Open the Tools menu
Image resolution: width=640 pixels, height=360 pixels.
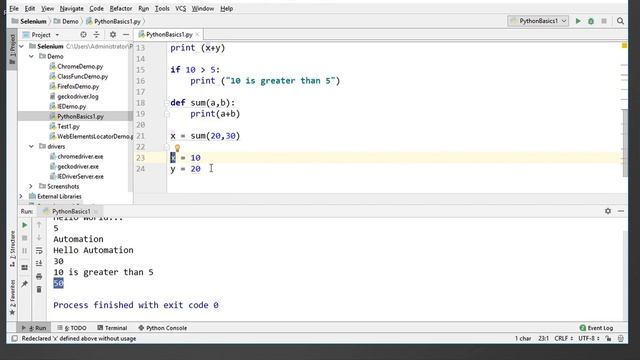click(x=162, y=8)
